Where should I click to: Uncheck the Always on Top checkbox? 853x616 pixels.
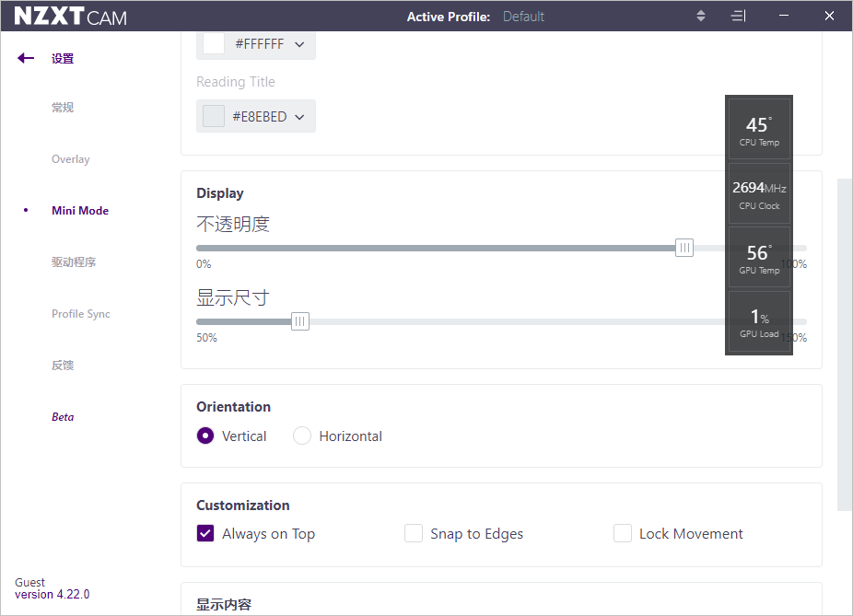[x=206, y=534]
